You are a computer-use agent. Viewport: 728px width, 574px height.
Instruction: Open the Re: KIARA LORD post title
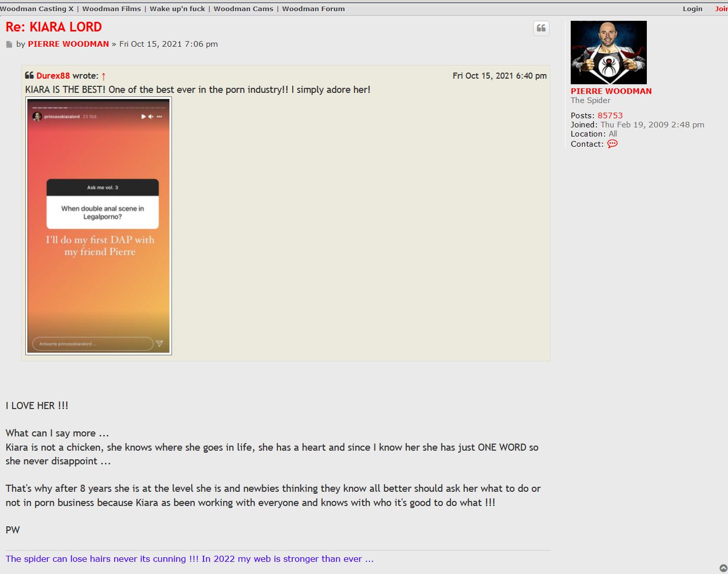54,27
